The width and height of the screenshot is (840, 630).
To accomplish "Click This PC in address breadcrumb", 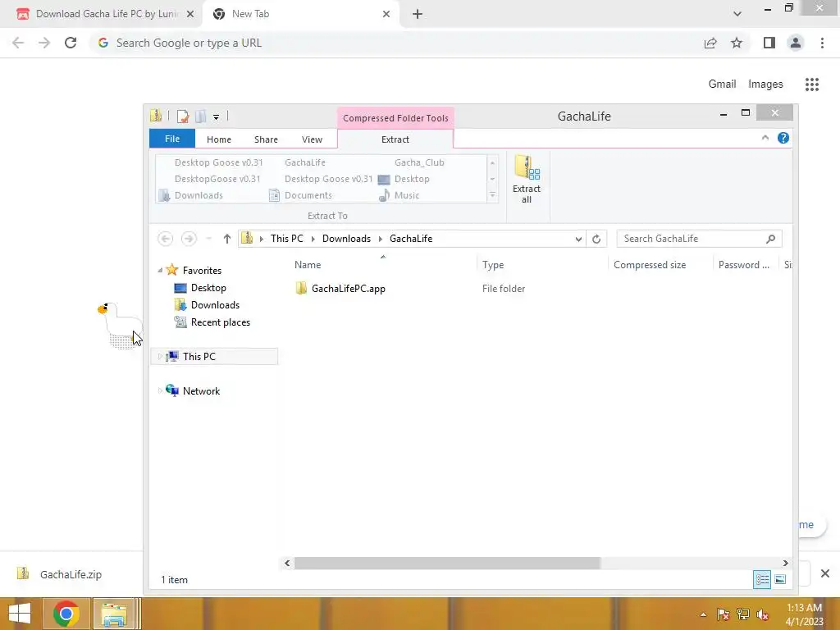I will [286, 239].
